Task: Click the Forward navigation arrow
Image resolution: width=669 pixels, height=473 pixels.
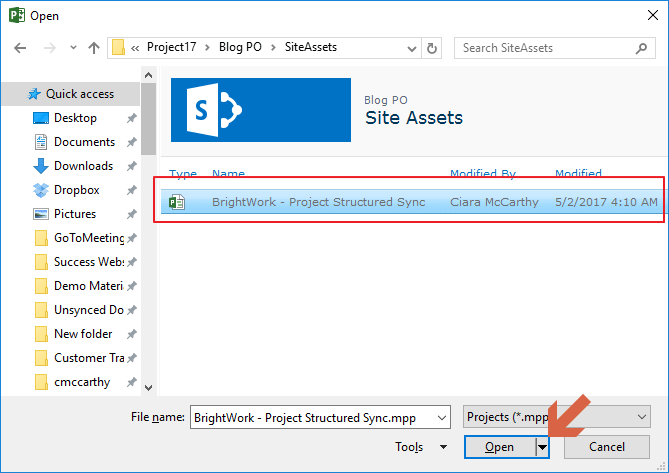Action: [50, 48]
